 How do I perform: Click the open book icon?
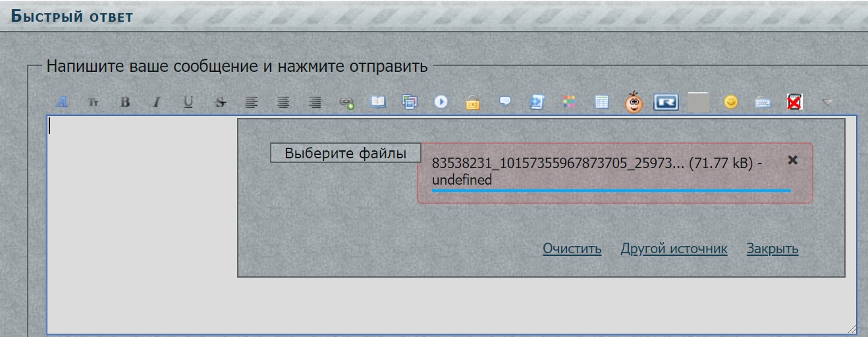point(378,102)
